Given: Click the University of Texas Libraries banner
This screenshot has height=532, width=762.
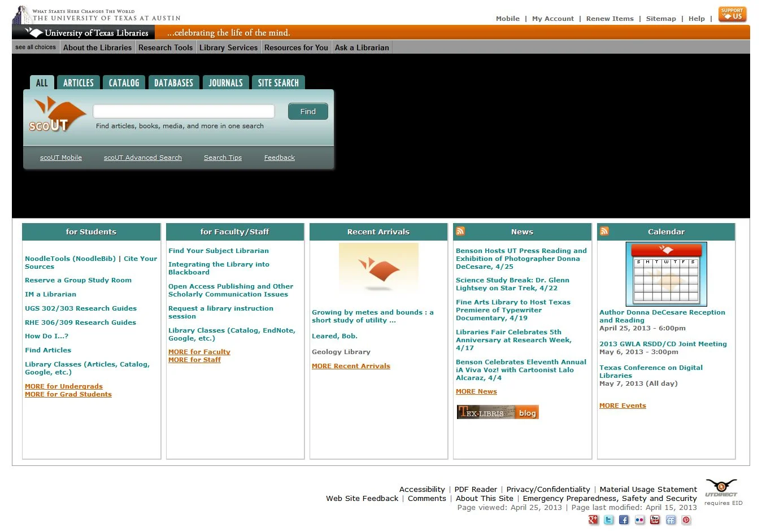Looking at the screenshot, I should coord(84,33).
